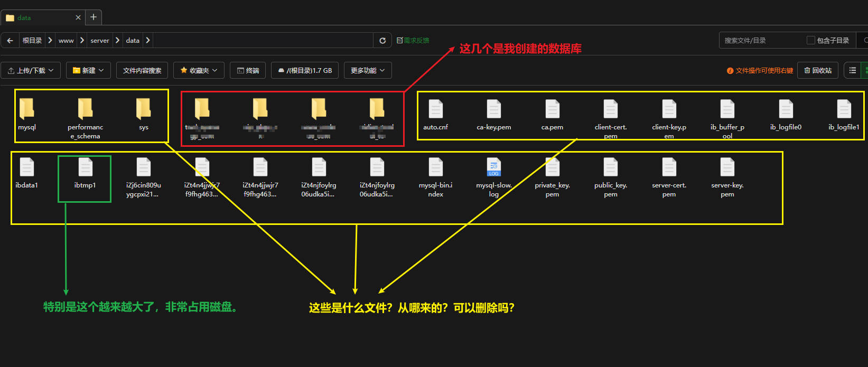868x367 pixels.
Task: Expand chevron after data breadcrumb
Action: [x=148, y=40]
